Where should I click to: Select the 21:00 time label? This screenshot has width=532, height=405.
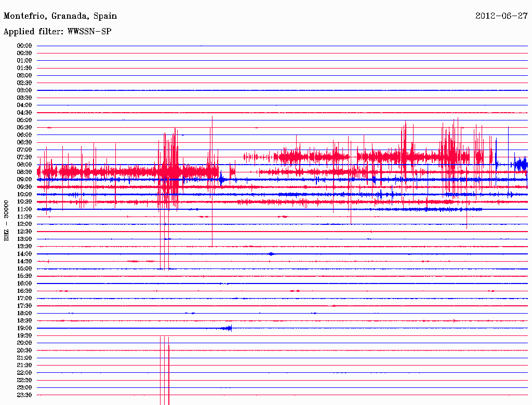coord(24,358)
